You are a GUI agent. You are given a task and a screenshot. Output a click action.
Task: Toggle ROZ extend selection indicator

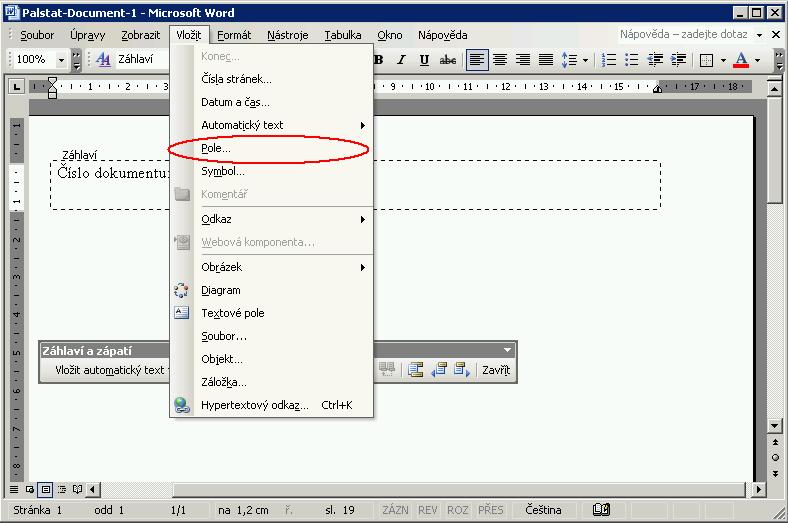click(x=457, y=510)
